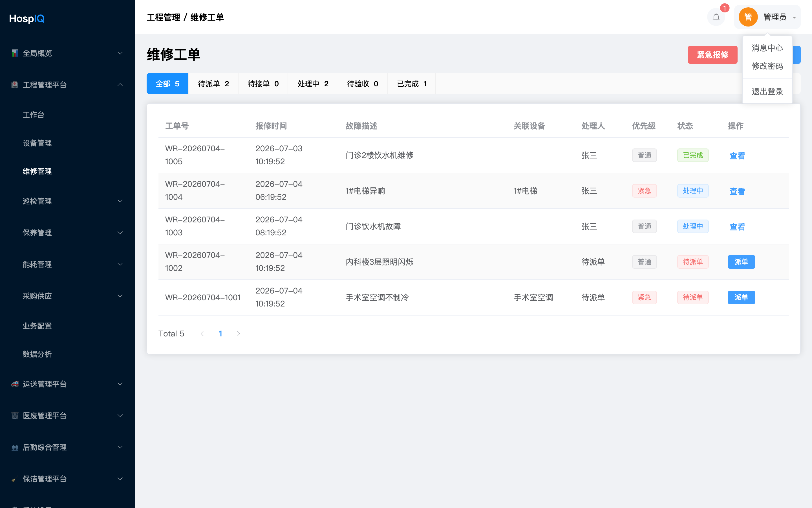
Task: Expand the 保洁管理平台 chevron
Action: pos(120,479)
